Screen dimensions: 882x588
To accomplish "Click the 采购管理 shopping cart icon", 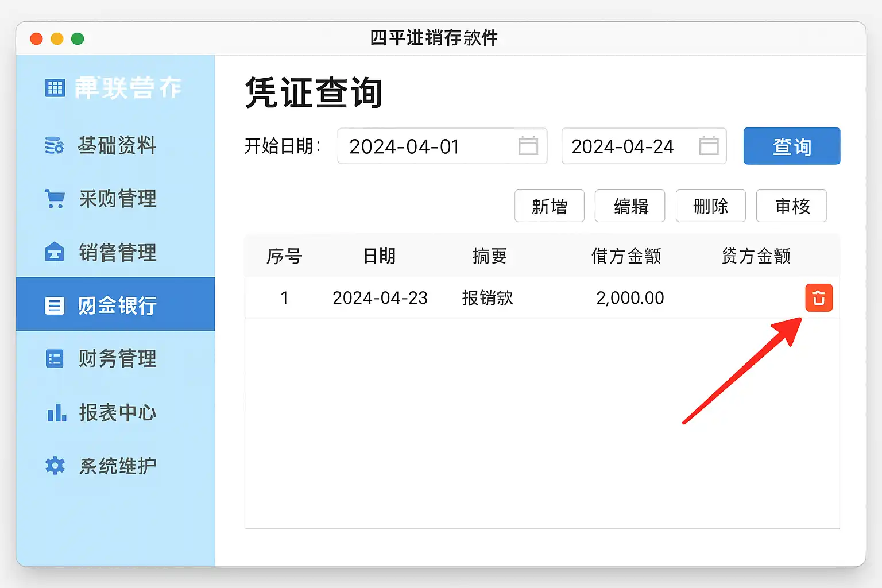I will [55, 199].
